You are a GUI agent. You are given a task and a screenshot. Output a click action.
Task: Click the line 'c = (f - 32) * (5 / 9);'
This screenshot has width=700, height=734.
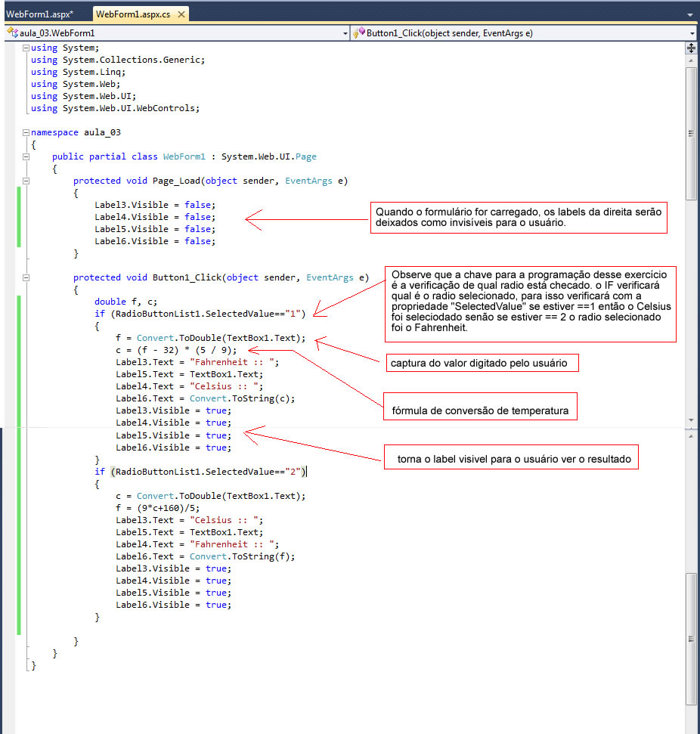176,350
